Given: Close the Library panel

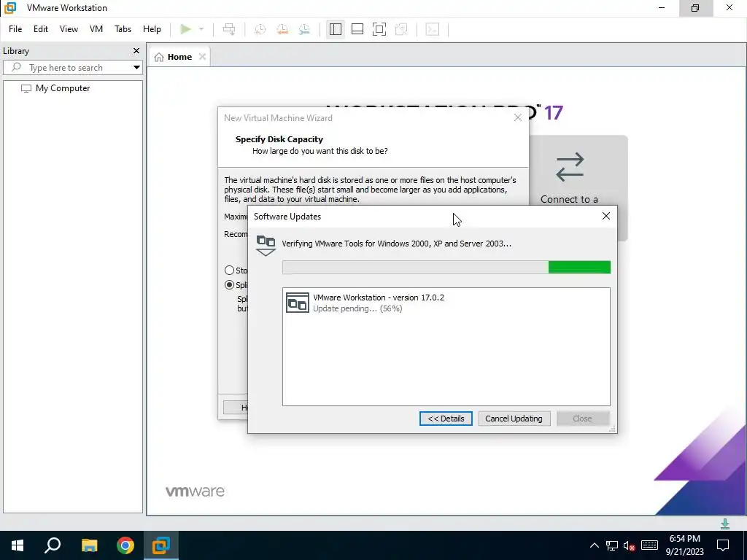Looking at the screenshot, I should coord(136,50).
